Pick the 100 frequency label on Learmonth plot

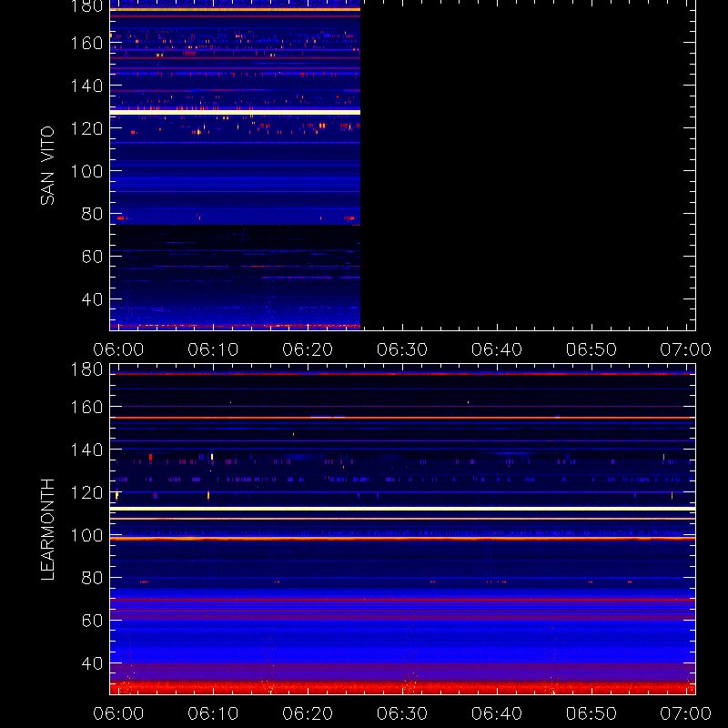(x=86, y=535)
